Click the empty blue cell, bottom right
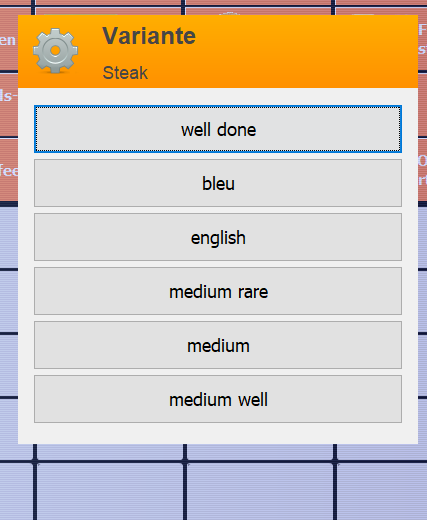Viewport: 427px width, 520px height. point(382,492)
